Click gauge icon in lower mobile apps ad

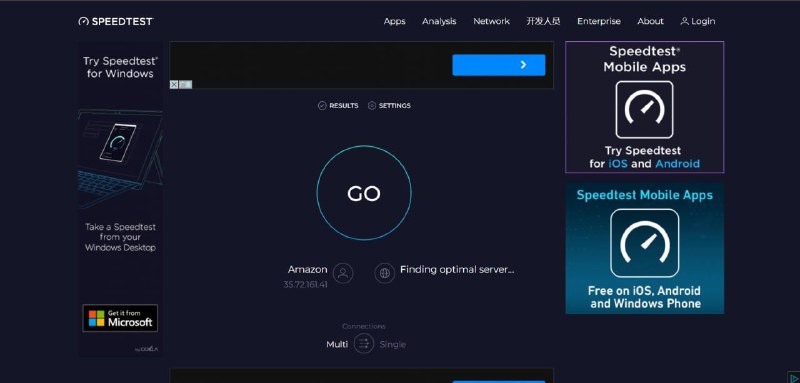click(x=645, y=243)
